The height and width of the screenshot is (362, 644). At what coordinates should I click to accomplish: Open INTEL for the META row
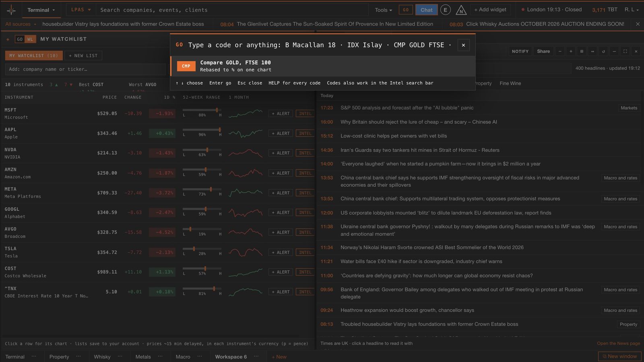click(x=305, y=193)
